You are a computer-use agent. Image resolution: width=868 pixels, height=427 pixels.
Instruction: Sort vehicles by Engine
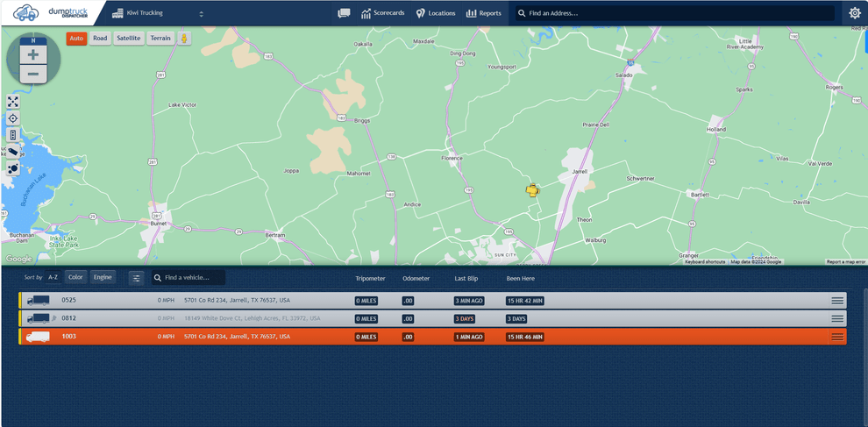[103, 277]
